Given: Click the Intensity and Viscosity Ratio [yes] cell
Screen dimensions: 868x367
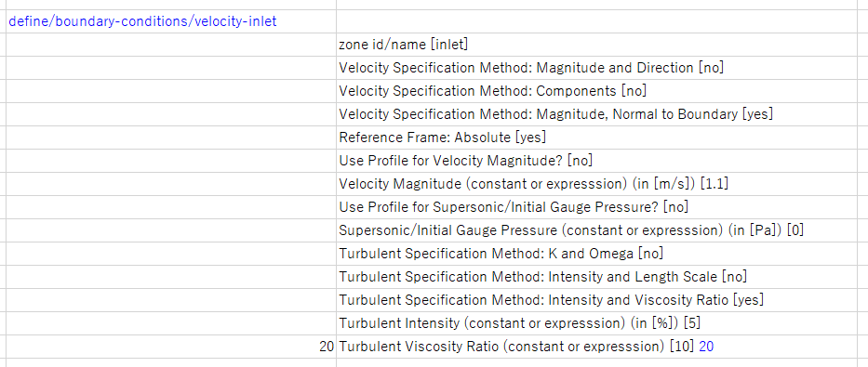Looking at the screenshot, I should point(602,300).
